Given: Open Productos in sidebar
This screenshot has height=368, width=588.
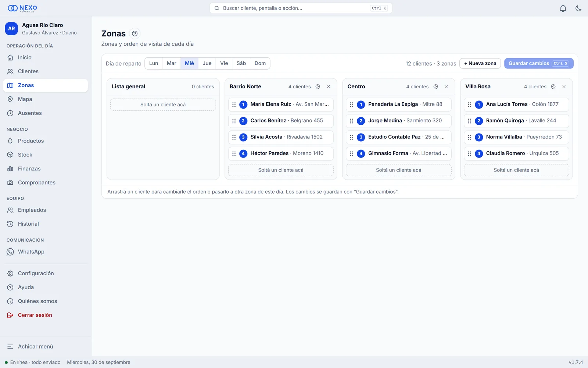Looking at the screenshot, I should pos(46,141).
